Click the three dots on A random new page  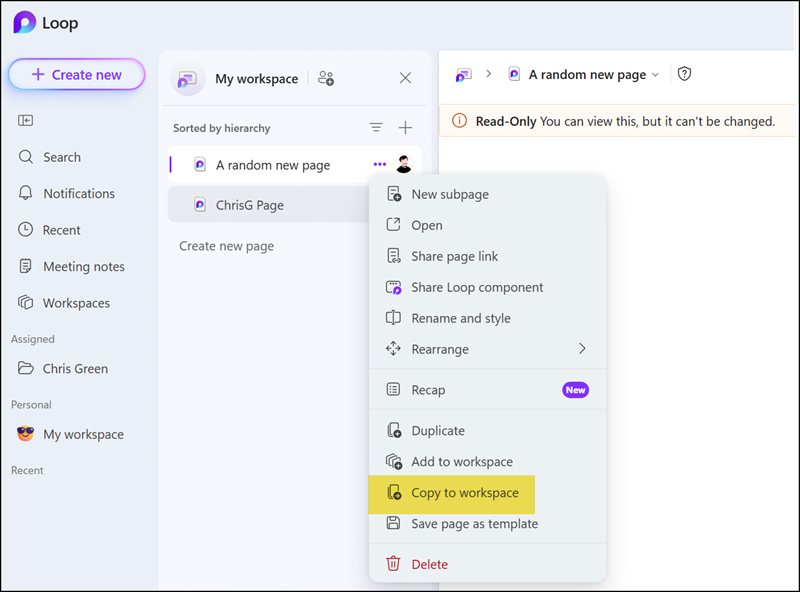(380, 164)
